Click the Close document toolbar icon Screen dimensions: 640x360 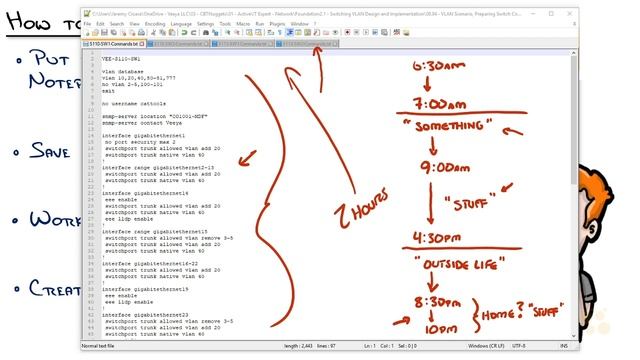[123, 33]
